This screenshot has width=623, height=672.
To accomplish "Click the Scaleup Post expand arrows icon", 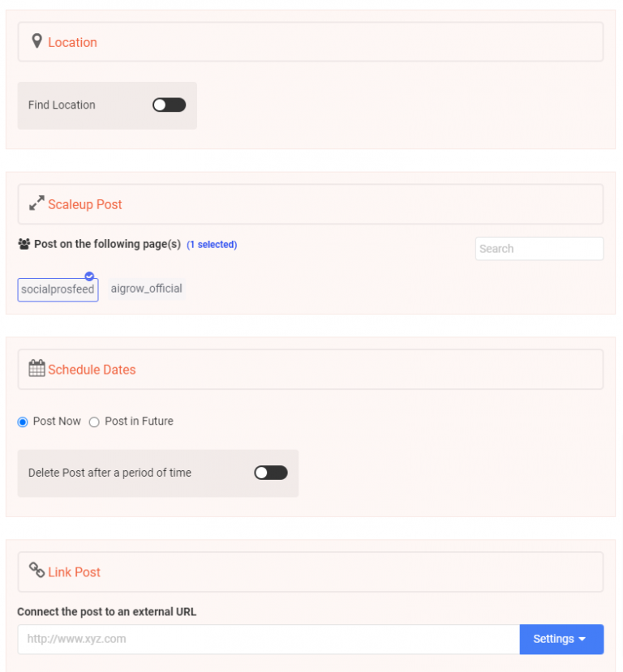I will coord(37,203).
